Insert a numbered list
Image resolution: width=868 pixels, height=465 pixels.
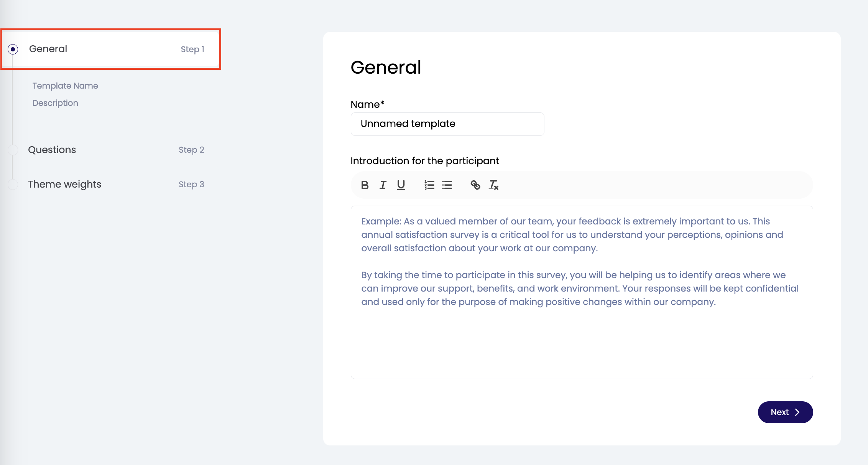tap(429, 185)
